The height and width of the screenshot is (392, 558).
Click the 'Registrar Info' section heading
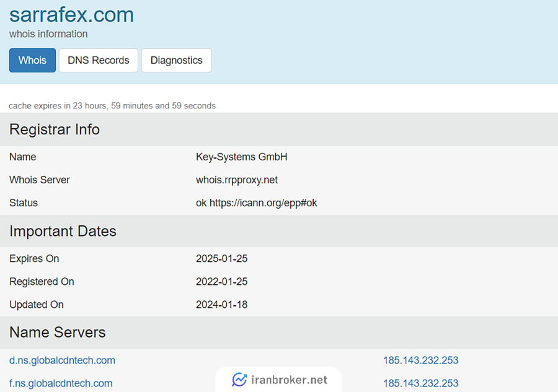pyautogui.click(x=55, y=129)
